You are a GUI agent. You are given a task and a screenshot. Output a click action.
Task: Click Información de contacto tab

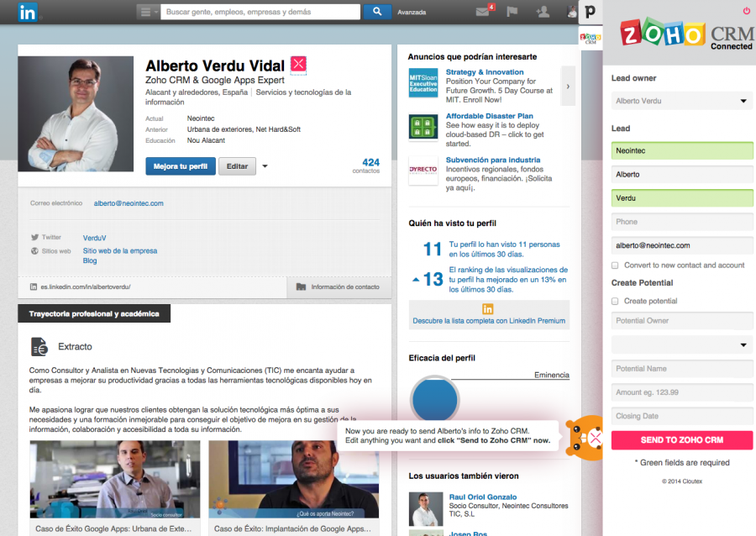pos(339,286)
